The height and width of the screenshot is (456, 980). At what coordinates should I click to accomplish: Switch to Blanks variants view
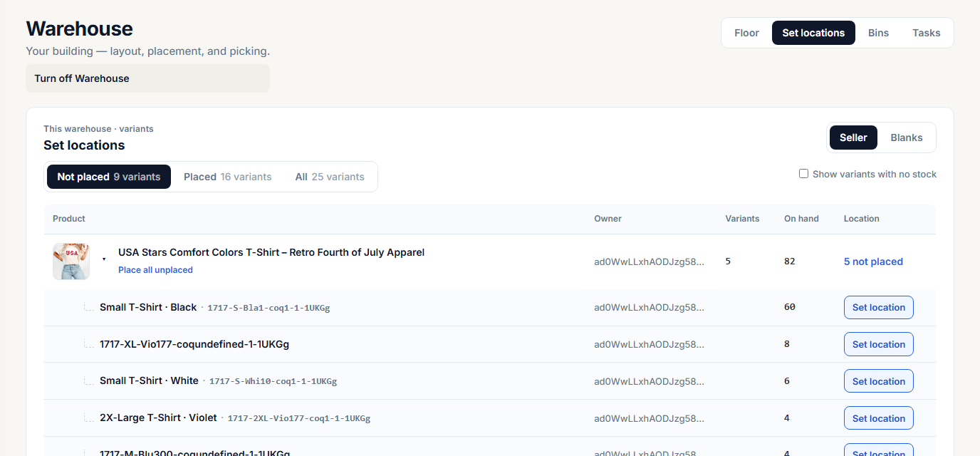pyautogui.click(x=907, y=138)
